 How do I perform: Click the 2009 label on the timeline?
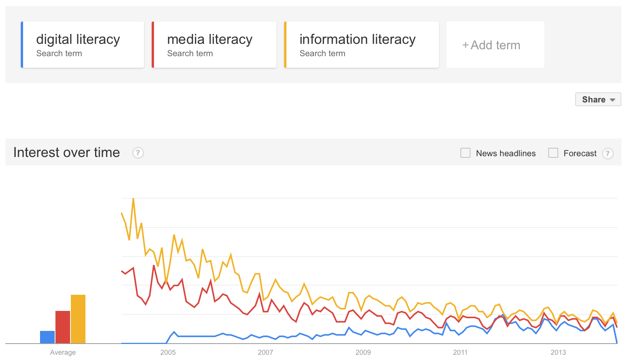[x=363, y=352]
